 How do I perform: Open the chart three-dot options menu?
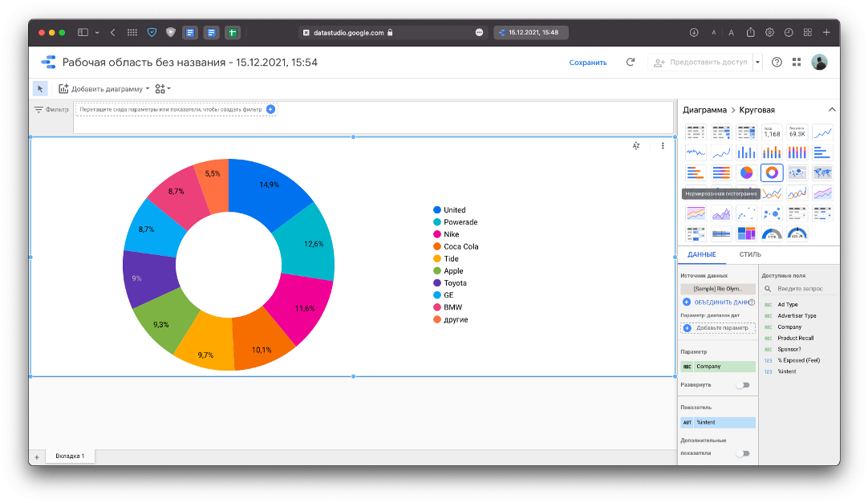pos(663,145)
